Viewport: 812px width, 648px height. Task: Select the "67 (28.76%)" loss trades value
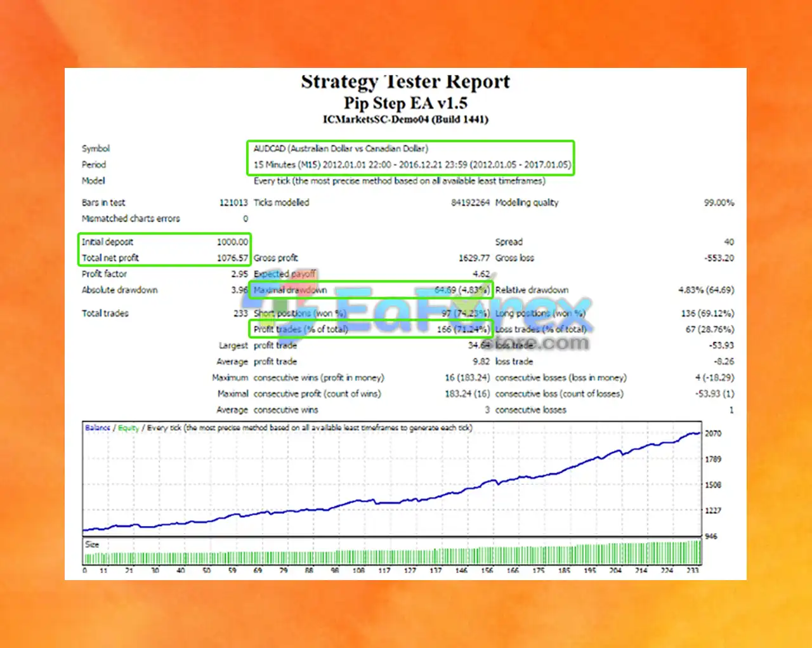[x=710, y=329]
